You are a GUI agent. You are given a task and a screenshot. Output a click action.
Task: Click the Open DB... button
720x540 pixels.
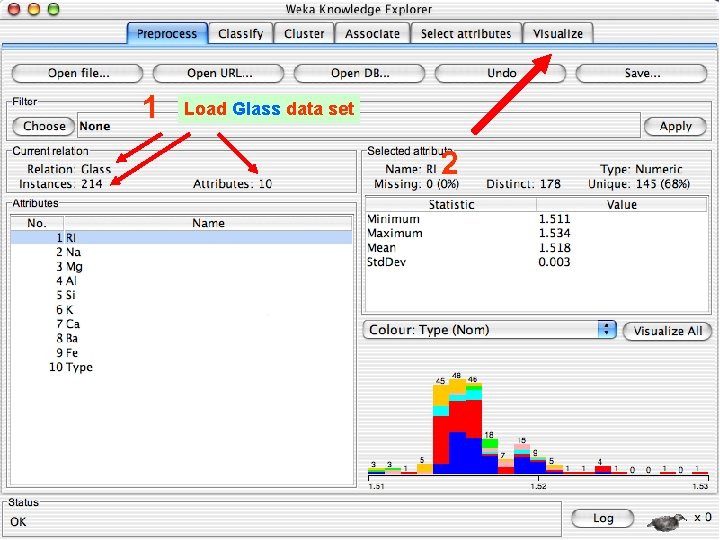(x=360, y=73)
